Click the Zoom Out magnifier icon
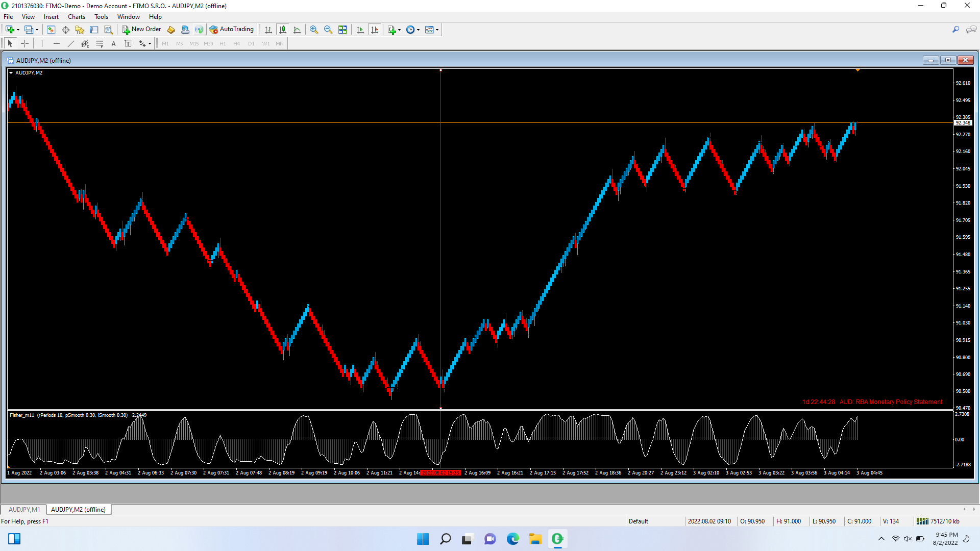 328,30
